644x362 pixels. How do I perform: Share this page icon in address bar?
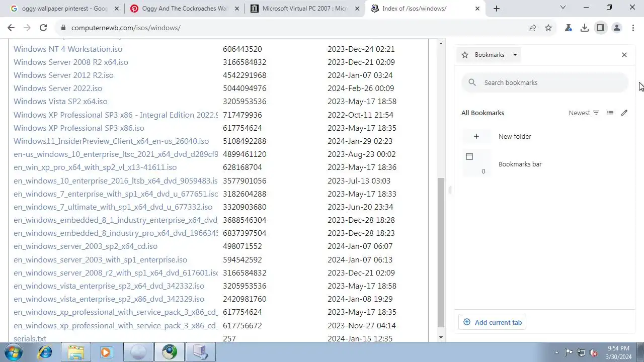click(x=532, y=28)
